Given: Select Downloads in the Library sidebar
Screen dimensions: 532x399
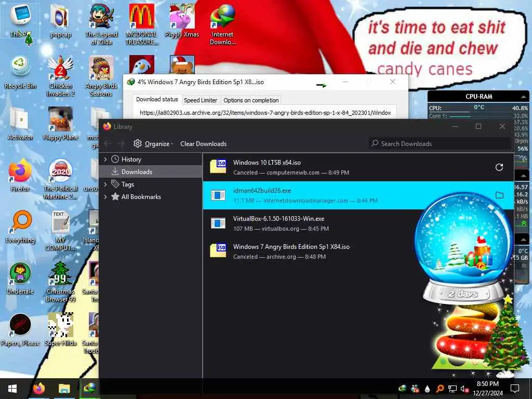Looking at the screenshot, I should point(151,171).
